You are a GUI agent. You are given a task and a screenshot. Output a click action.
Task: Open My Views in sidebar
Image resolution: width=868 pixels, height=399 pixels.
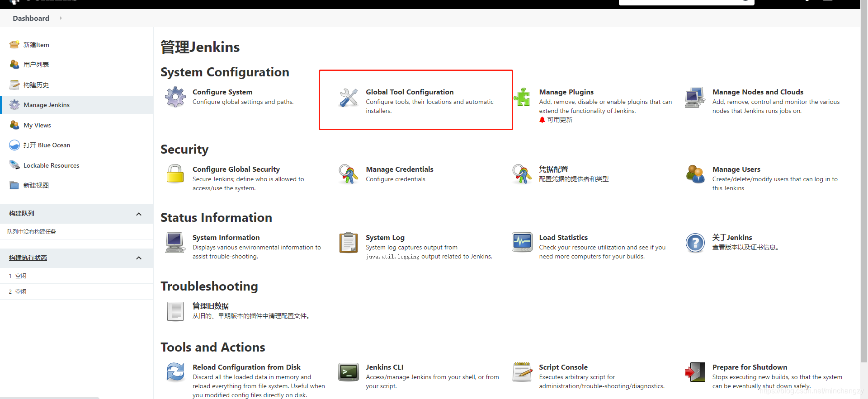tap(37, 125)
